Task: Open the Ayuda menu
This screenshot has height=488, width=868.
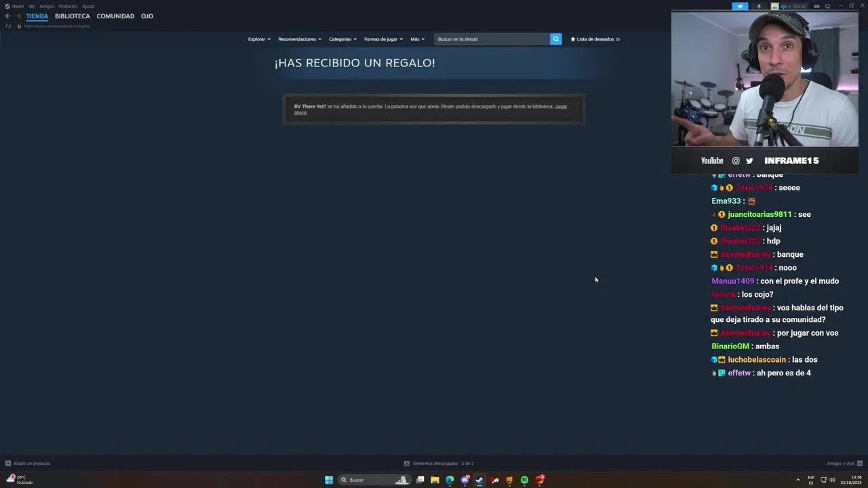Action: [x=88, y=6]
